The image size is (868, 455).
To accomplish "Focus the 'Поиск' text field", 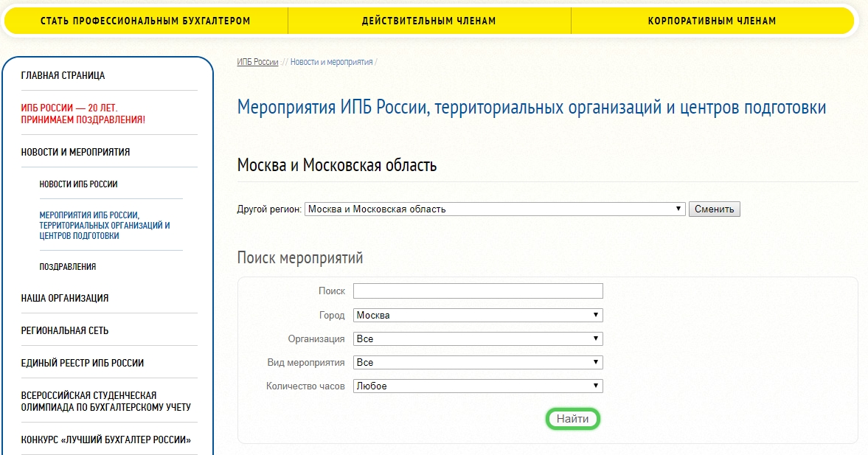I will (x=479, y=291).
